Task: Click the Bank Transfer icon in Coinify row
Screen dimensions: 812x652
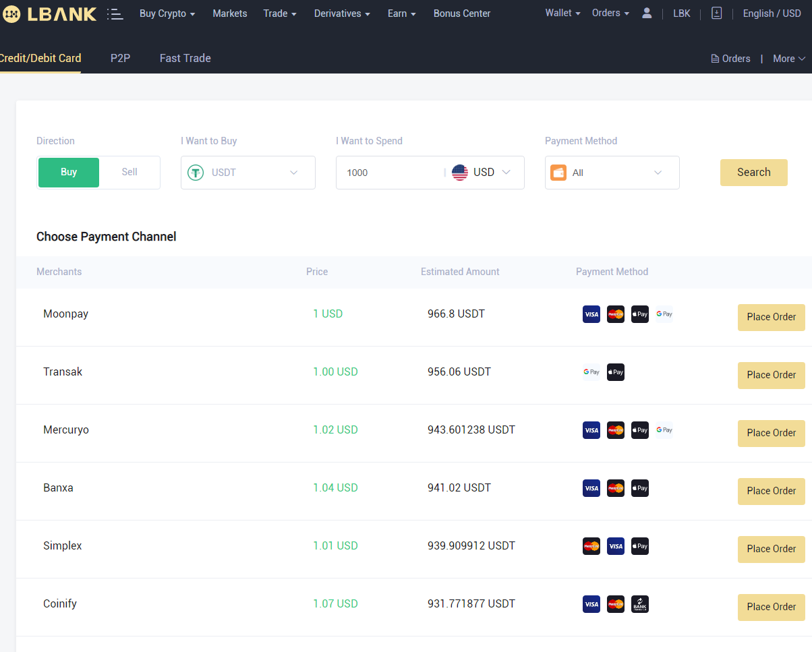Action: point(640,604)
